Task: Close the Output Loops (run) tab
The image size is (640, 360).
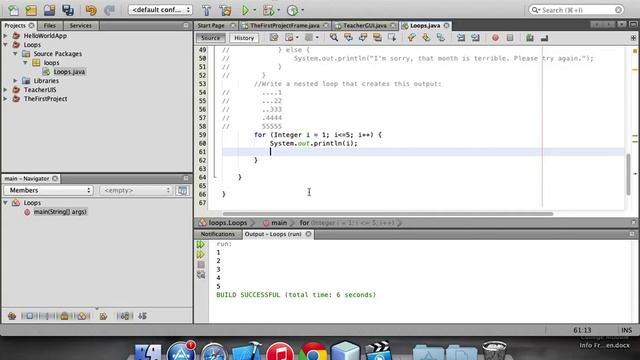Action: (x=309, y=234)
